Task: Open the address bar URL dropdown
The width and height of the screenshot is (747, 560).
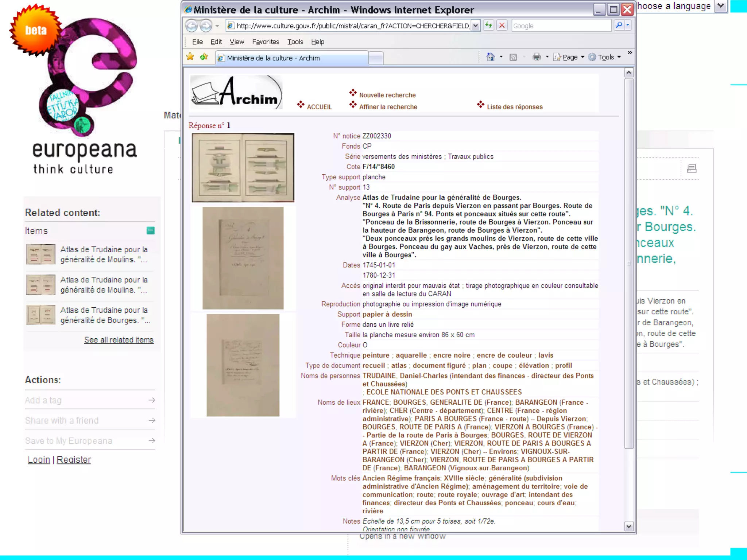Action: (475, 26)
